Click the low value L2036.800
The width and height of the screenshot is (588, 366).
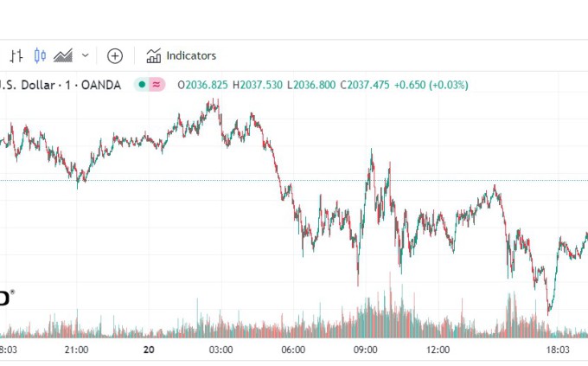(x=312, y=85)
